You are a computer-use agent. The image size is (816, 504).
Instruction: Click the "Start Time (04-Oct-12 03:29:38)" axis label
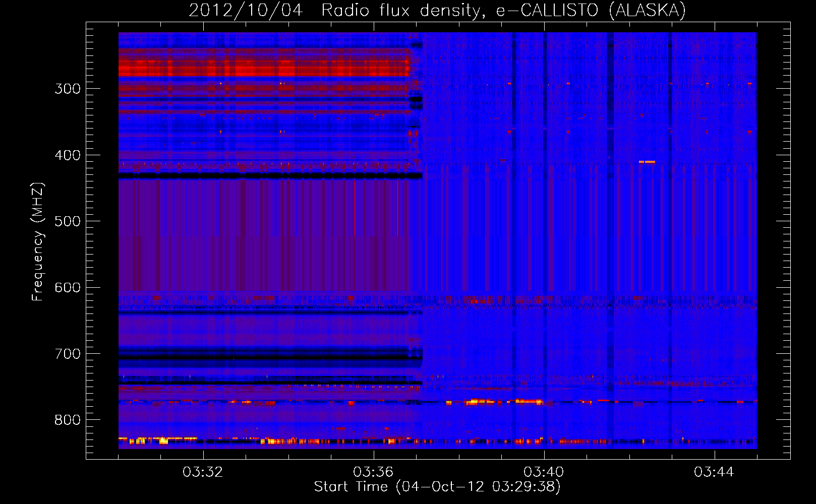click(437, 486)
